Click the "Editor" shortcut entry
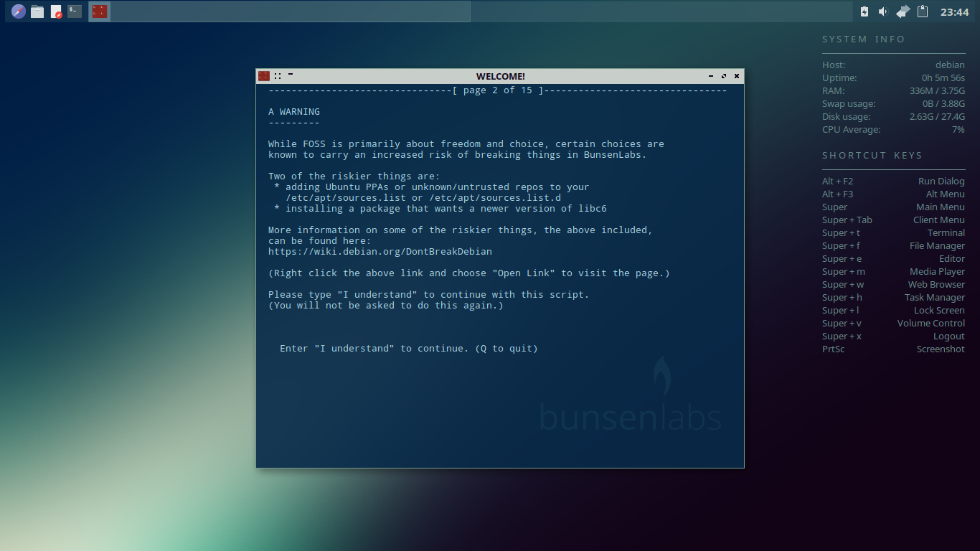This screenshot has width=980, height=551. (952, 259)
